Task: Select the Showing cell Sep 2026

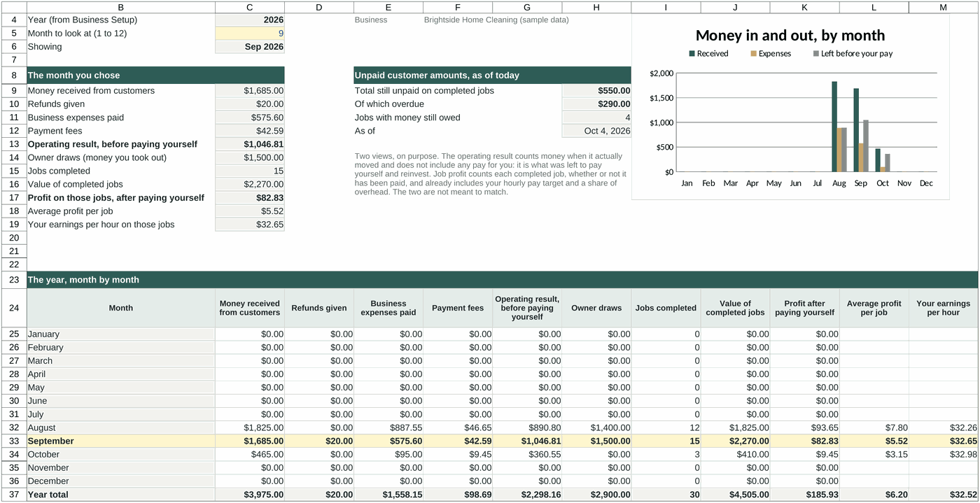Action: 250,47
